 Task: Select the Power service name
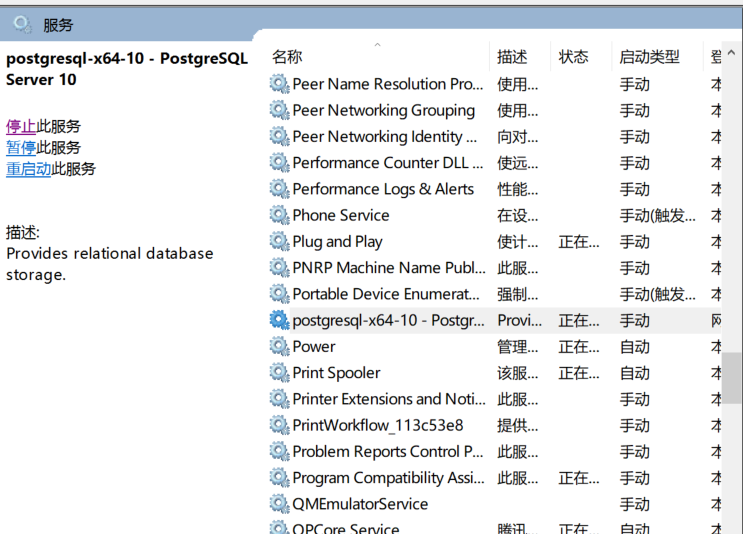tap(314, 347)
